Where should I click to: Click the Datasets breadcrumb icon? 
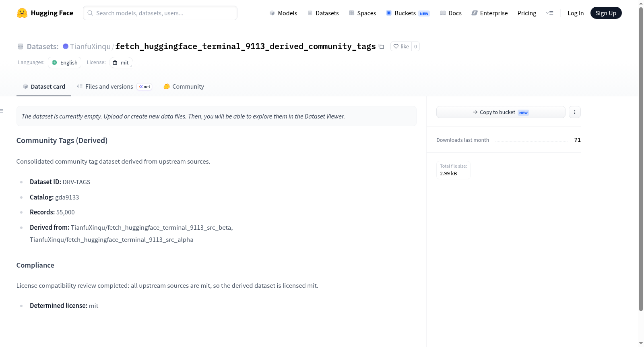tap(21, 47)
